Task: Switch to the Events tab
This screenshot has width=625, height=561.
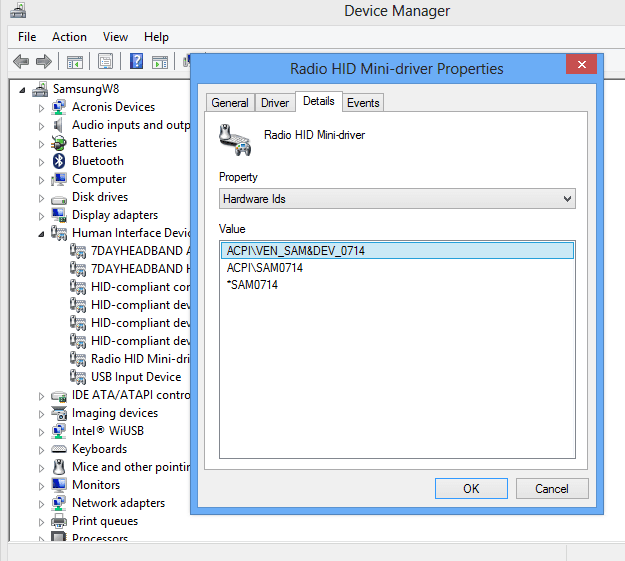Action: coord(363,103)
